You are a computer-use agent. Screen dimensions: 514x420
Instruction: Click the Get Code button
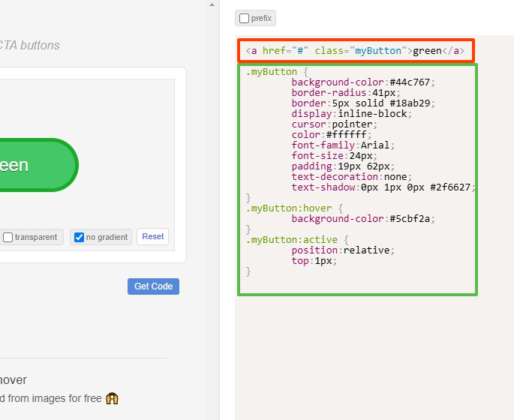[153, 286]
